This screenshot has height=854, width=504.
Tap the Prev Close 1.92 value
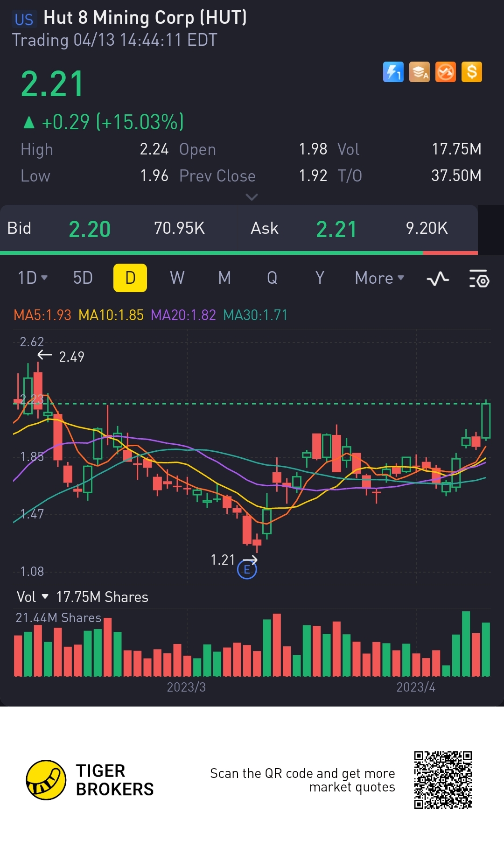point(313,175)
